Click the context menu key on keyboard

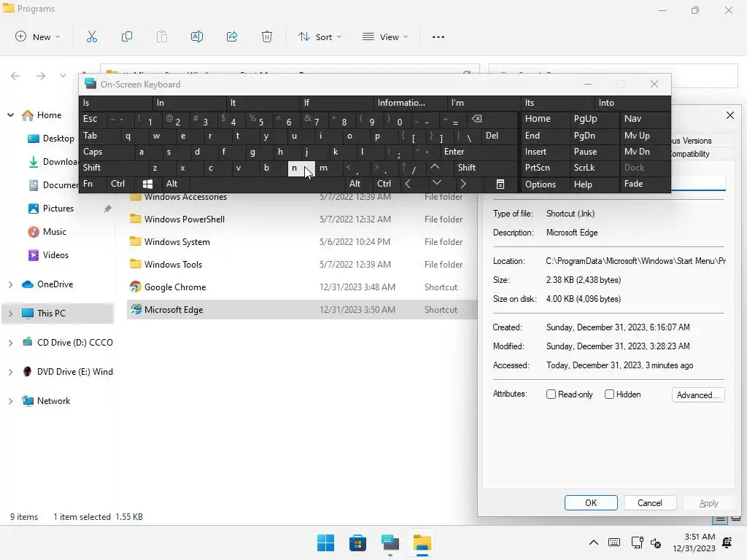click(x=500, y=184)
